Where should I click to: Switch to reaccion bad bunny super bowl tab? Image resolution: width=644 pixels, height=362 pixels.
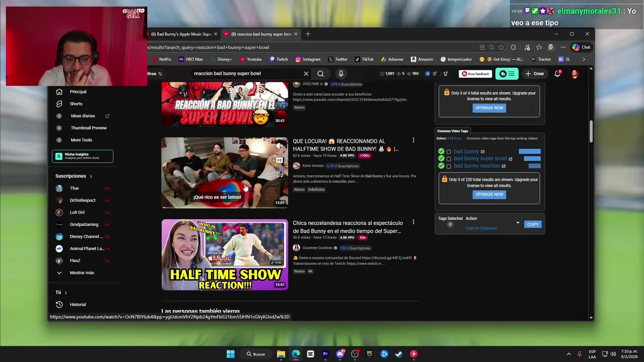[x=261, y=34]
